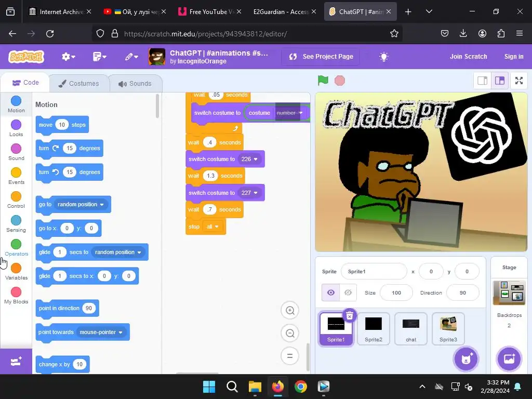532x399 pixels.
Task: Click the green flag to run project
Action: [323, 81]
